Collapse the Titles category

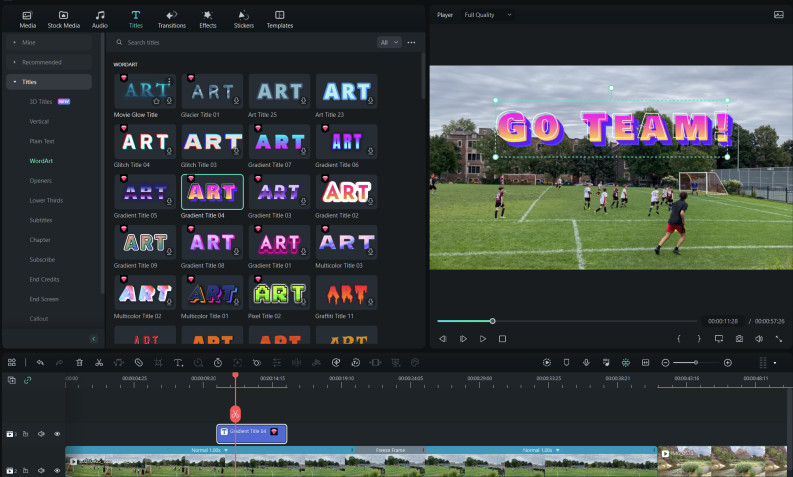[x=49, y=82]
